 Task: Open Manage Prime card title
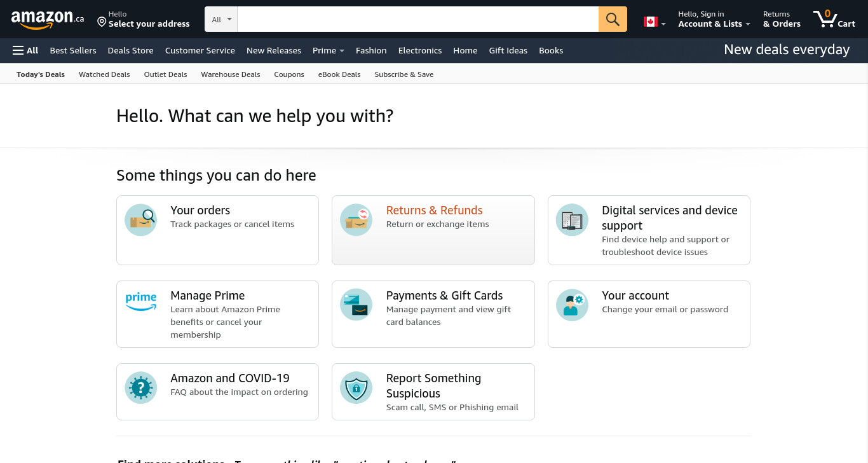(208, 296)
